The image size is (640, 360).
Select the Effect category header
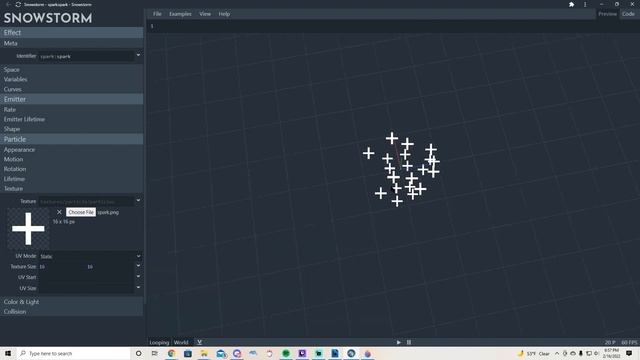point(71,33)
